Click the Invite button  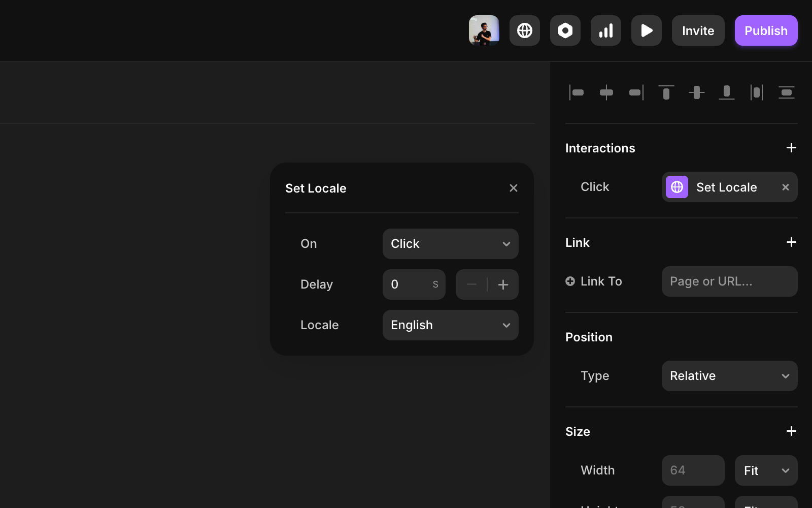click(x=698, y=30)
